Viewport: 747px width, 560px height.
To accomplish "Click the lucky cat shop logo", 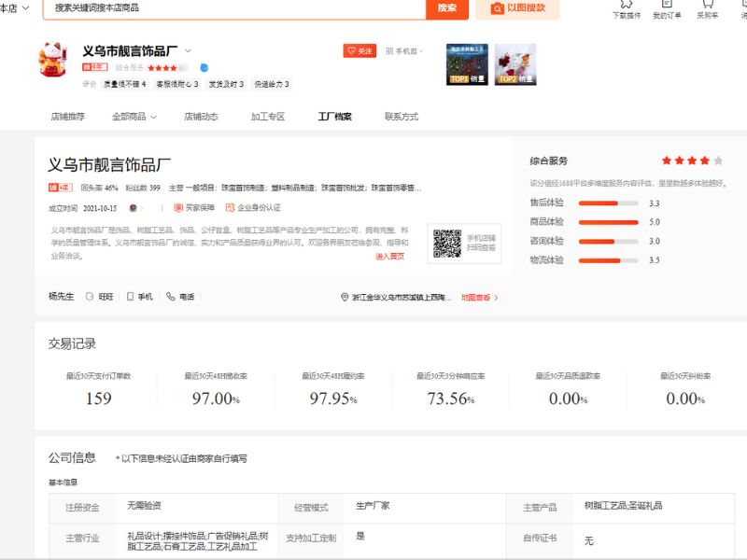I will coord(53,60).
